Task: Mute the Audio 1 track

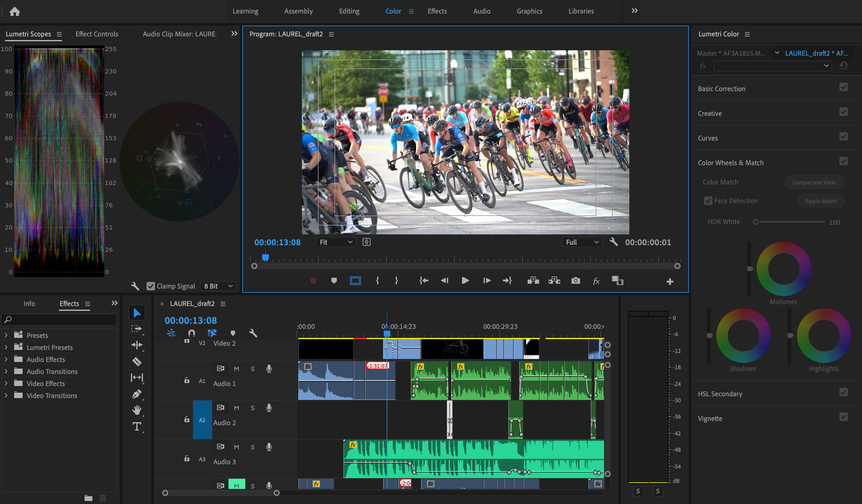Action: (237, 369)
